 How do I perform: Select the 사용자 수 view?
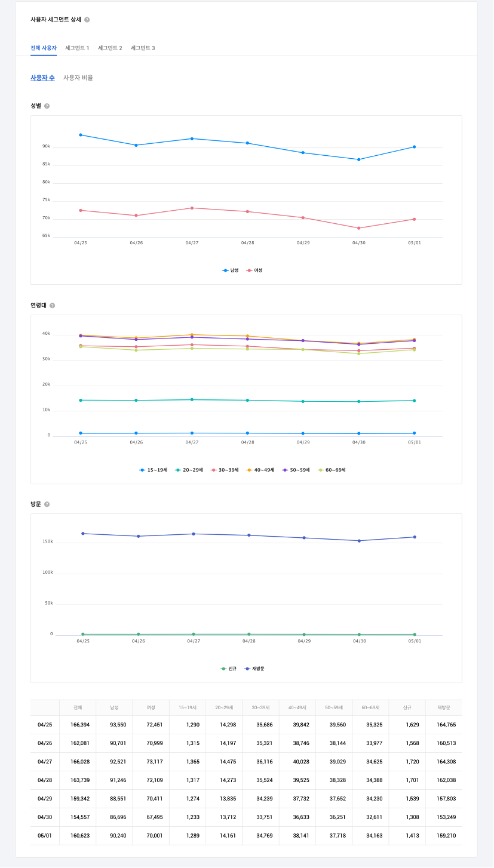coord(42,78)
